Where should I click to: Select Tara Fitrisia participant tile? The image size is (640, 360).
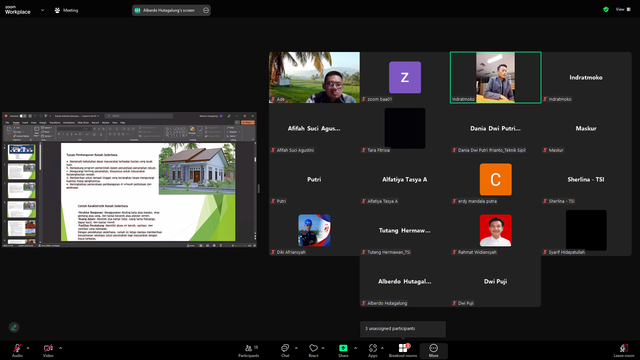pos(405,128)
